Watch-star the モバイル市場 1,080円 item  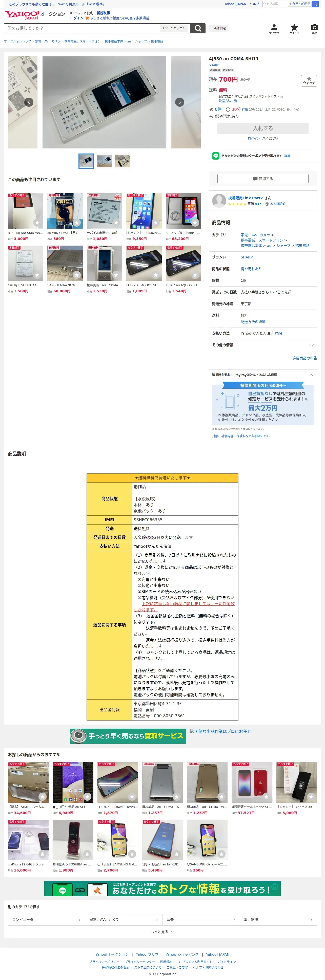click(x=116, y=223)
